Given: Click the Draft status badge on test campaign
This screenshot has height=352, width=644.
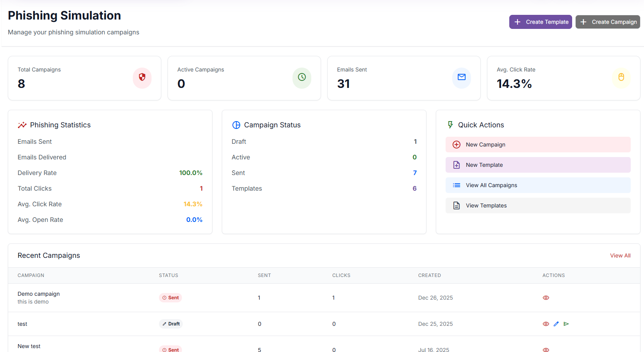Looking at the screenshot, I should pos(171,323).
